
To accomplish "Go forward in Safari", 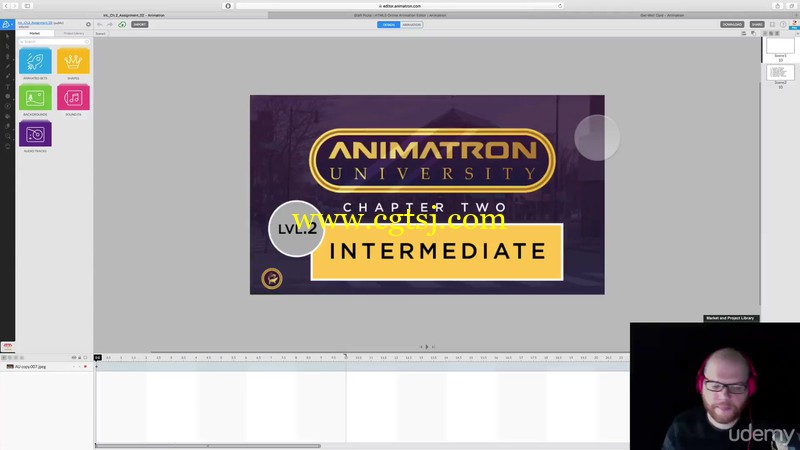I will click(15, 6).
